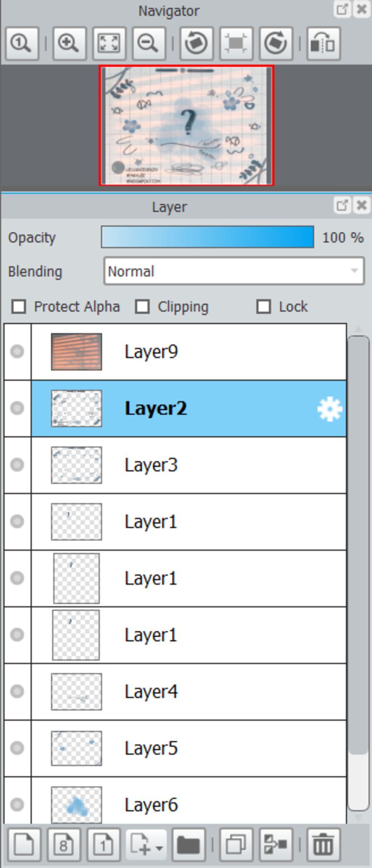This screenshot has height=868, width=372.
Task: Toggle visibility of Layer9
Action: [17, 351]
